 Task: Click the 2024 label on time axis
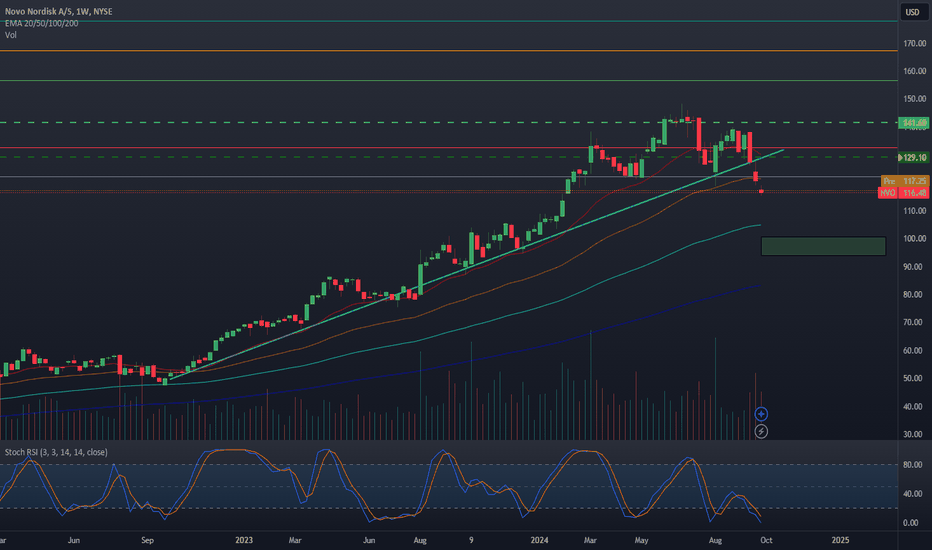pos(539,540)
